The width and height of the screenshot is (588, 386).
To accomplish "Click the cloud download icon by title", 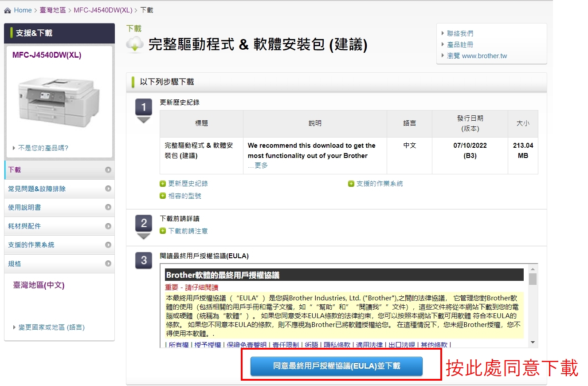I will 135,44.
